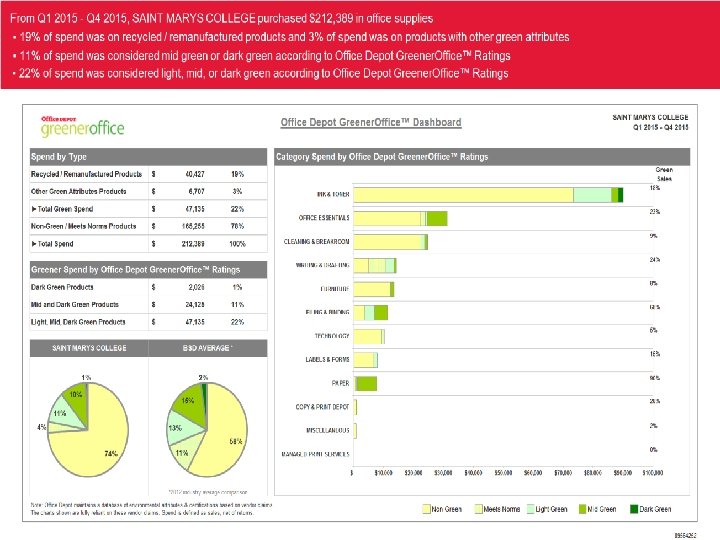
Task: Select the Non Green legend swatch
Action: [x=426, y=509]
